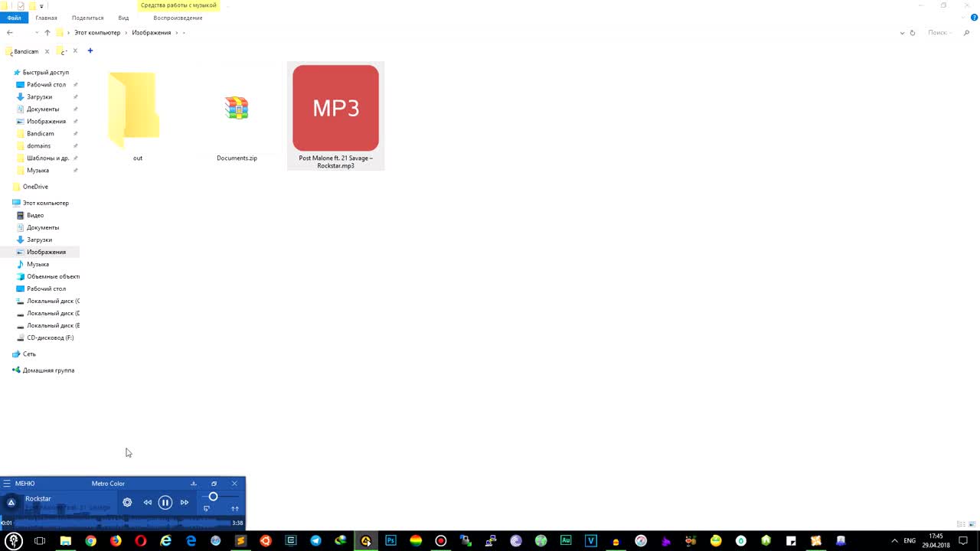Click Этот компьютер in address breadcrumb
The height and width of the screenshot is (551, 980).
pos(97,33)
